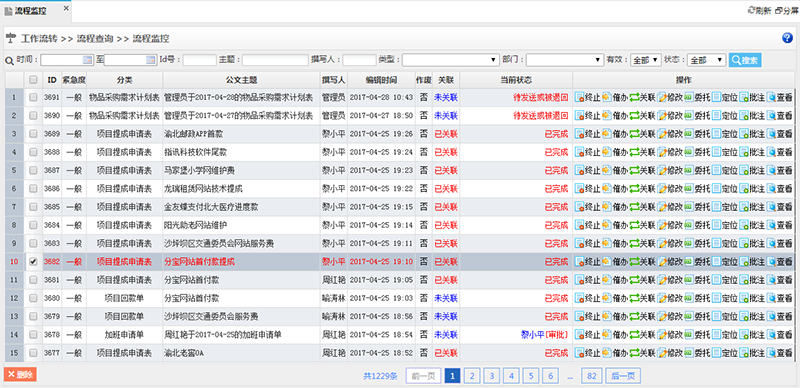
Task: Click 修改 for row 3690
Action: (x=670, y=116)
